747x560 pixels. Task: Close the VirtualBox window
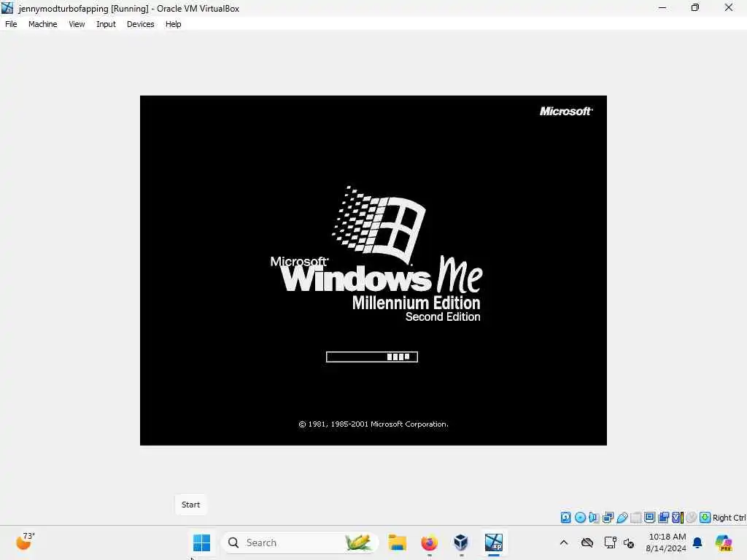[729, 7]
